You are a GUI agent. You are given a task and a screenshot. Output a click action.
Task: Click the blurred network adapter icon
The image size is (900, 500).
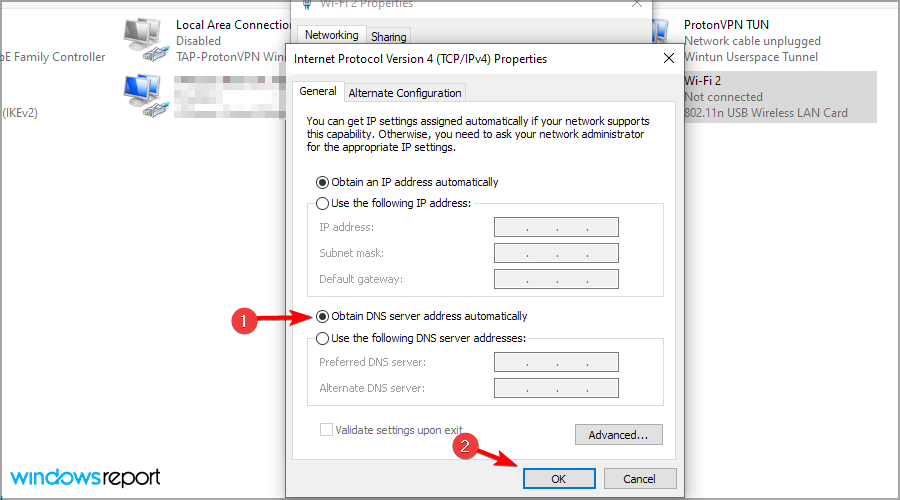[145, 96]
